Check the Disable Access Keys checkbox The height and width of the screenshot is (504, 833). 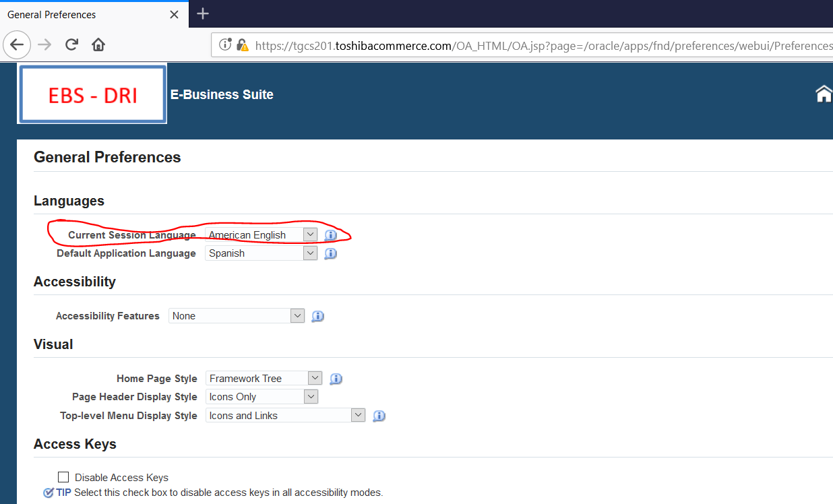click(x=63, y=476)
